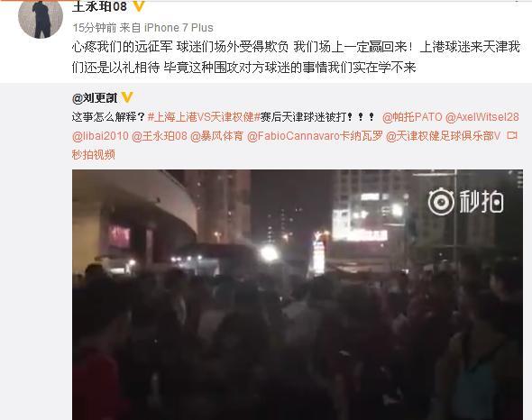Open the @FabioCannavaro卡纳瓦罗 mention
532x420 pixels.
pyautogui.click(x=315, y=136)
